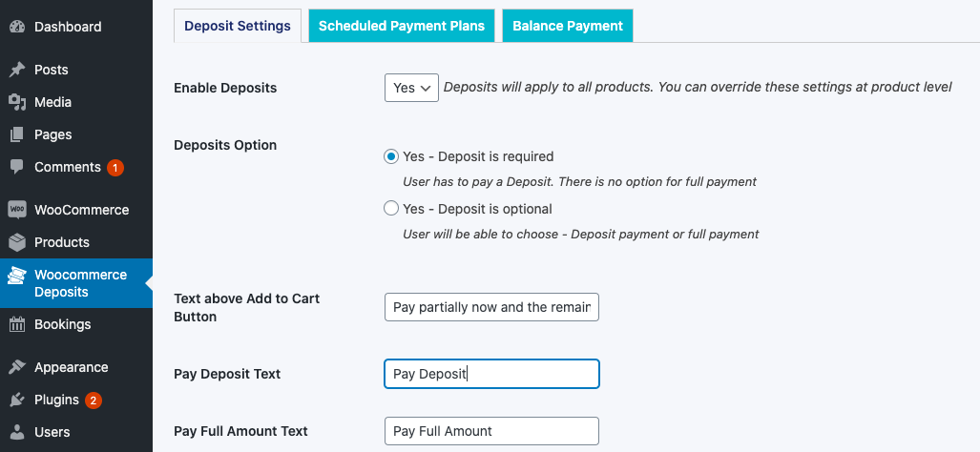
Task: Click the Appearance paintbrush icon
Action: pyautogui.click(x=17, y=367)
